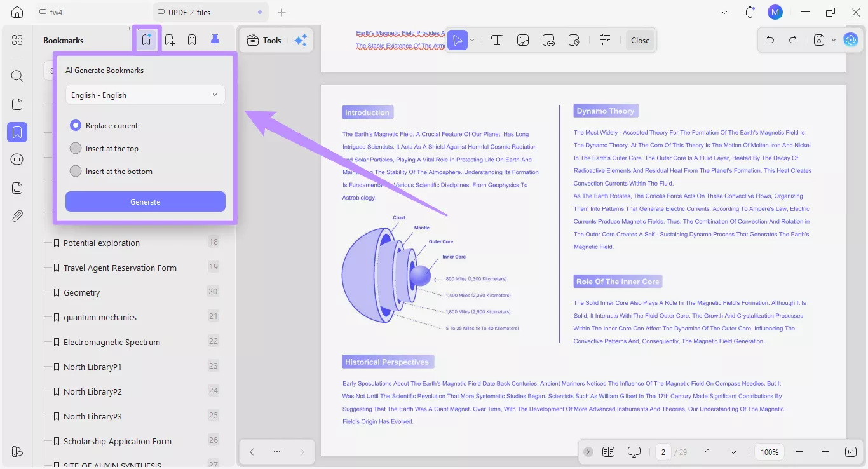The height and width of the screenshot is (469, 868).
Task: Select the Geometry bookmark entry
Action: [x=81, y=292]
